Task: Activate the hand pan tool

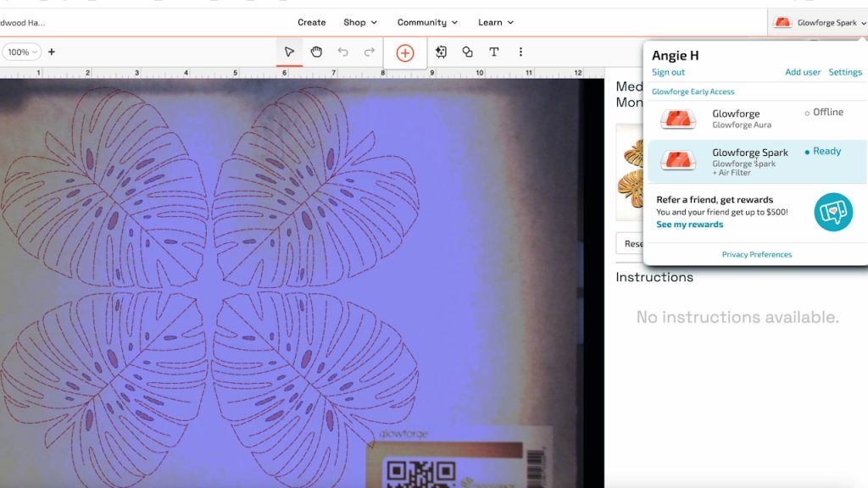Action: [x=316, y=52]
